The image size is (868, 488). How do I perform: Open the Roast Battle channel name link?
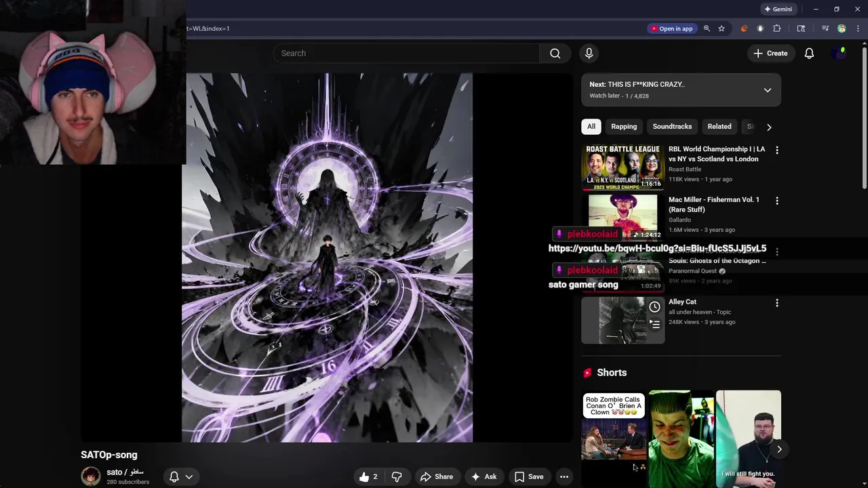click(x=685, y=169)
